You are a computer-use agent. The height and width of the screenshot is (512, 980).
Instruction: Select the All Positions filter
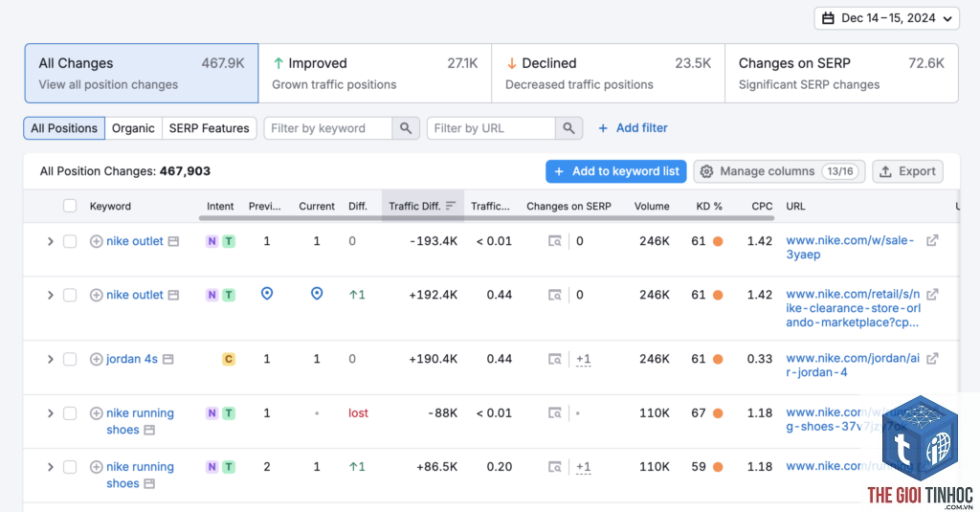[64, 128]
